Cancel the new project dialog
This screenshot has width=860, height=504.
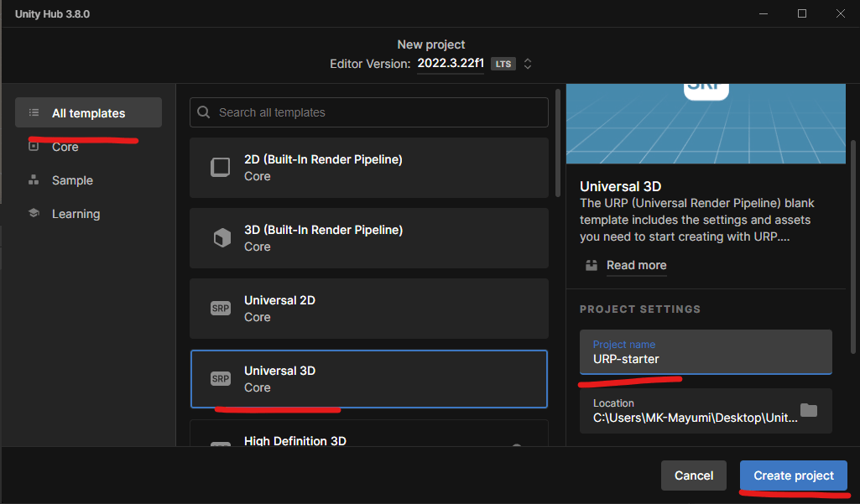click(693, 475)
